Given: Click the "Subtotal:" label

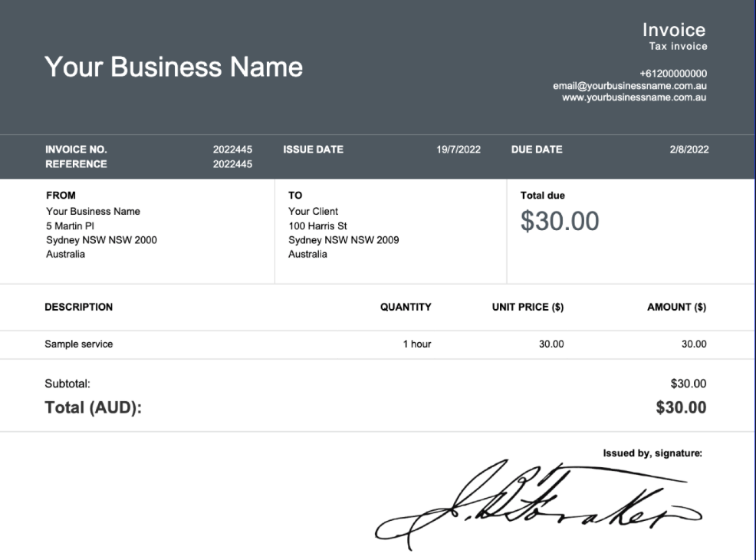Looking at the screenshot, I should click(x=67, y=384).
